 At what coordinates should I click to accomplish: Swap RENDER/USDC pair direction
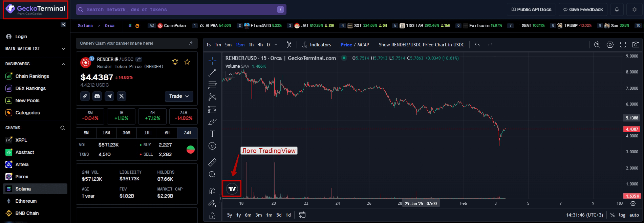[139, 59]
